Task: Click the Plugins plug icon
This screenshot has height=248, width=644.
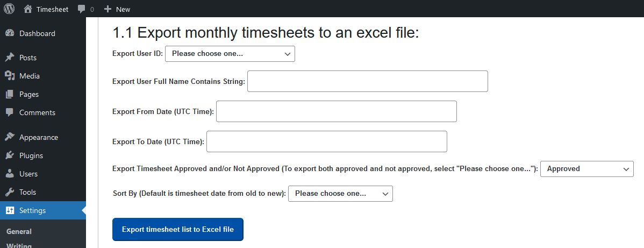Action: pos(10,155)
